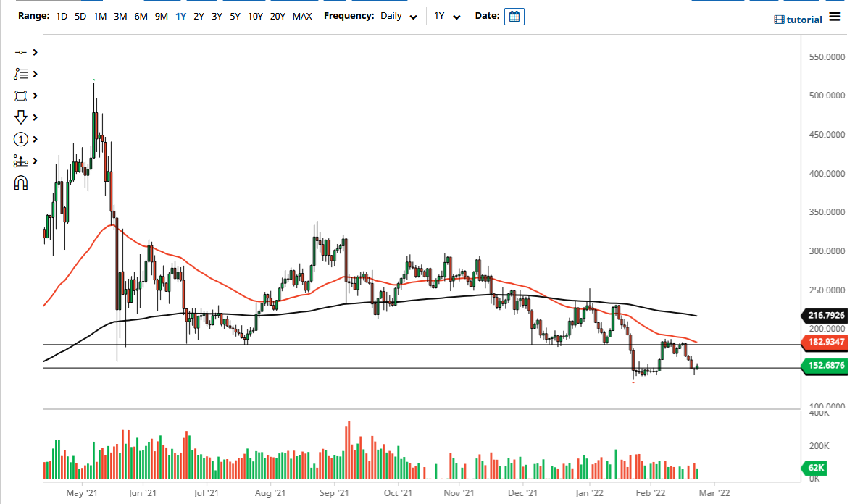Open the date picker calendar icon
This screenshot has width=855, height=504.
point(514,15)
